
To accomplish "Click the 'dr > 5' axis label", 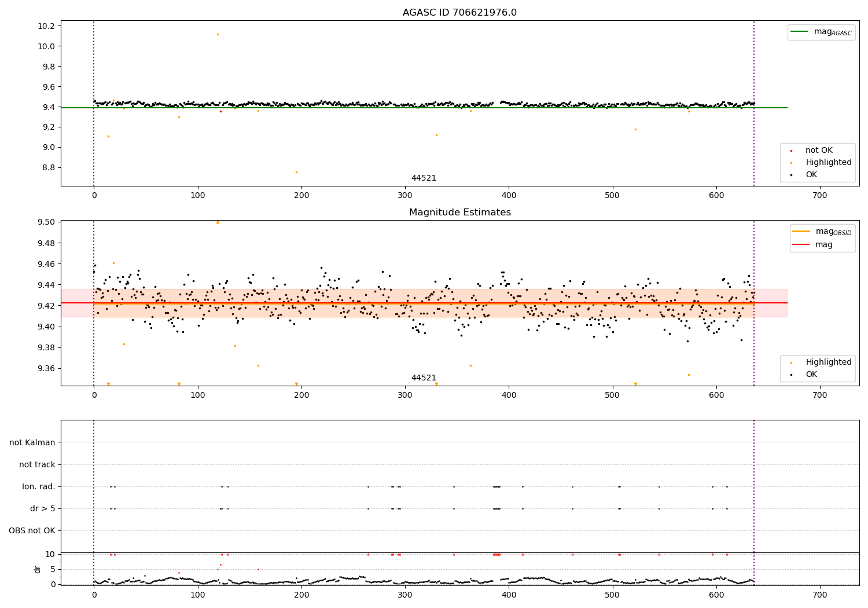I will [43, 508].
